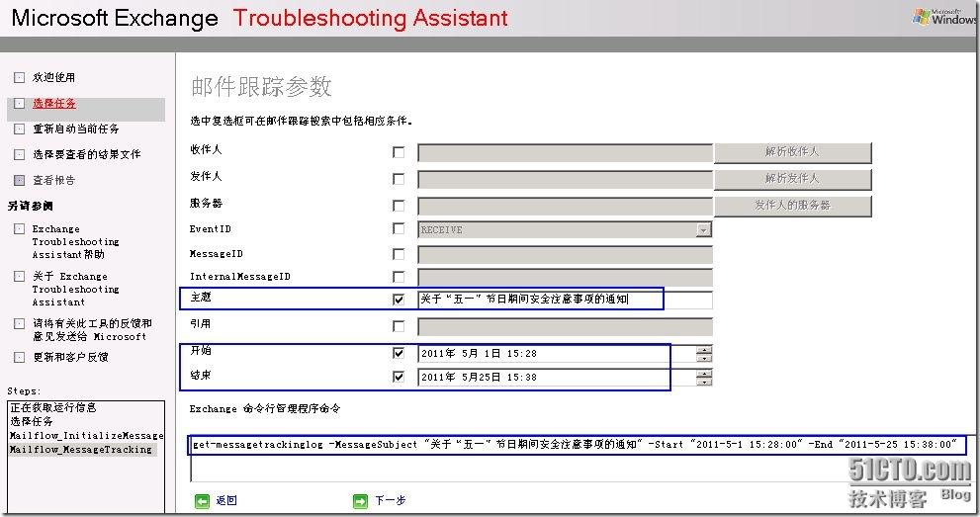The width and height of the screenshot is (980, 517).
Task: Click the 开始 date spinner arrows
Action: pyautogui.click(x=703, y=353)
